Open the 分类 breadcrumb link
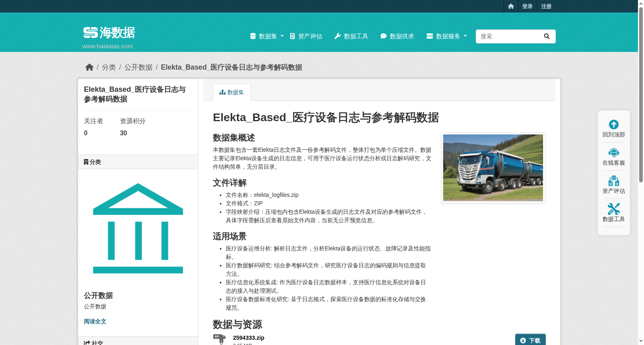Viewport: 644px width, 345px height. 109,67
